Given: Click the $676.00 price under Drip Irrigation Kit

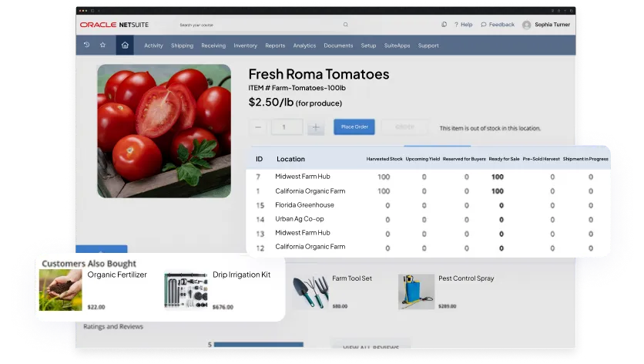Looking at the screenshot, I should tap(223, 307).
